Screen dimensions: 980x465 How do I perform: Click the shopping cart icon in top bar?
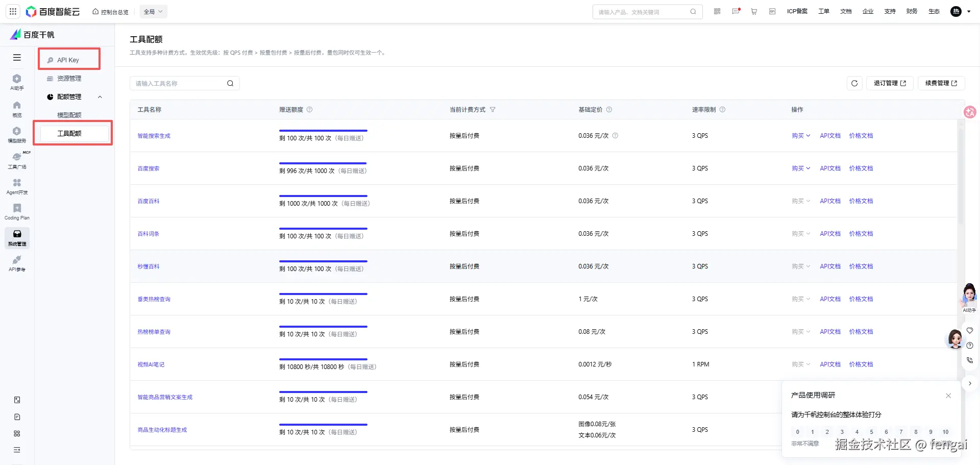click(x=754, y=11)
